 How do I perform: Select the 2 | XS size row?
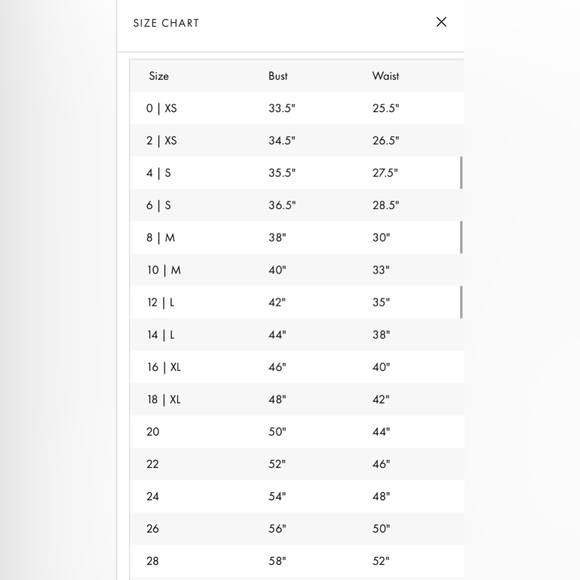(297, 141)
